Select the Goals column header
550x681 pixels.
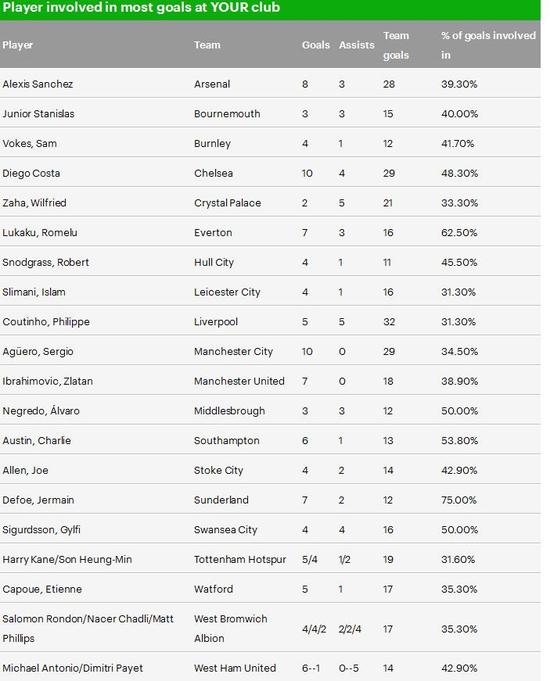(x=315, y=45)
